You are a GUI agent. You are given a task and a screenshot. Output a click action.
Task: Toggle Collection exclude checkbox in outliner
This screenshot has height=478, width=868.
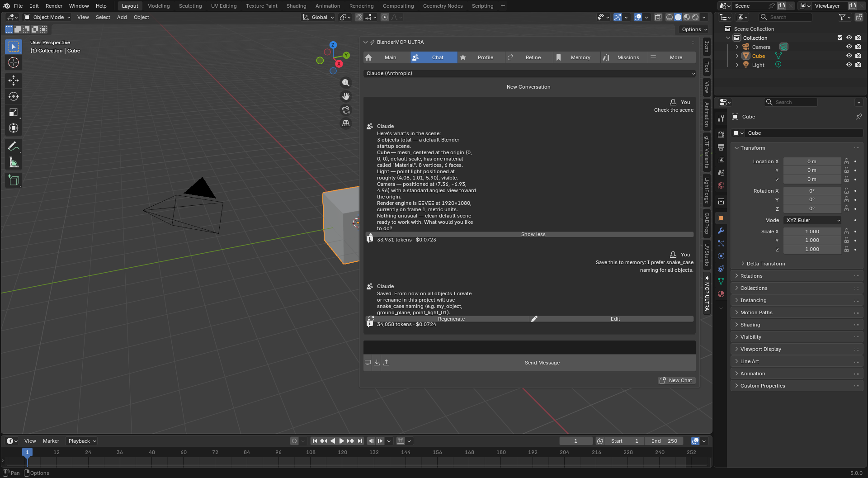[x=840, y=38]
